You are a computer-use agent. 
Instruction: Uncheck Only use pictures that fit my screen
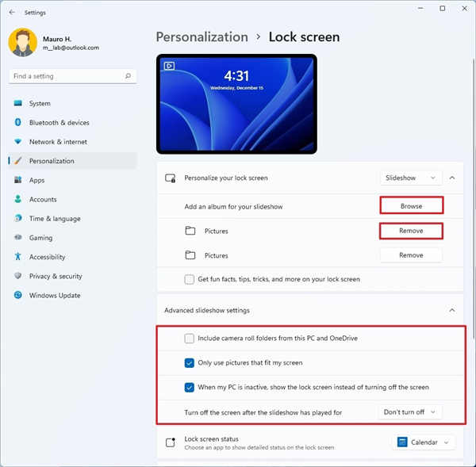coord(189,362)
